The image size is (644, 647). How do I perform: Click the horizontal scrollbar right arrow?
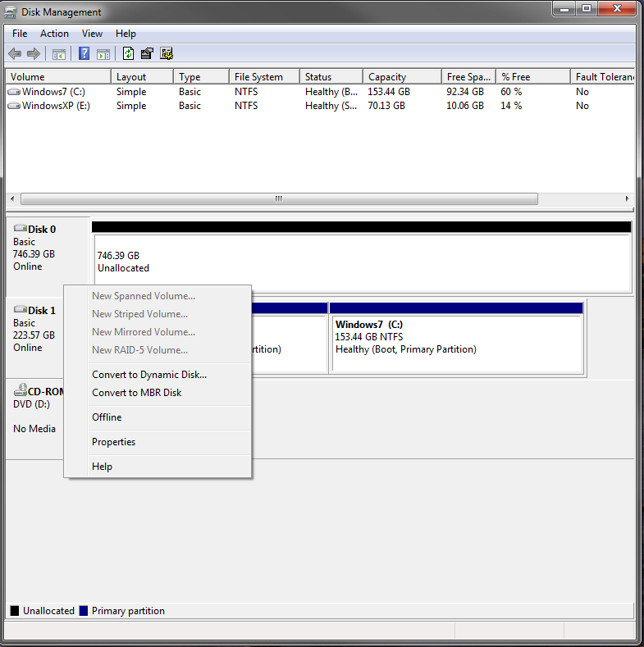tap(628, 199)
